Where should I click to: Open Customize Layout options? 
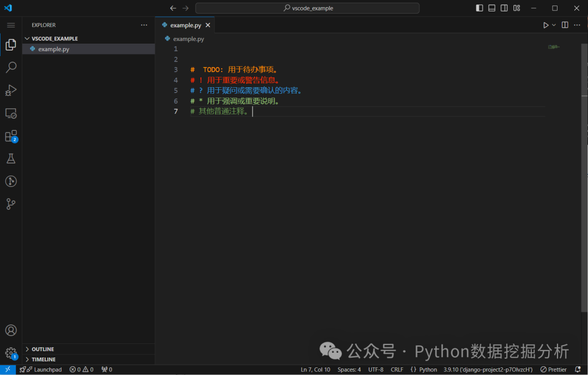[517, 8]
